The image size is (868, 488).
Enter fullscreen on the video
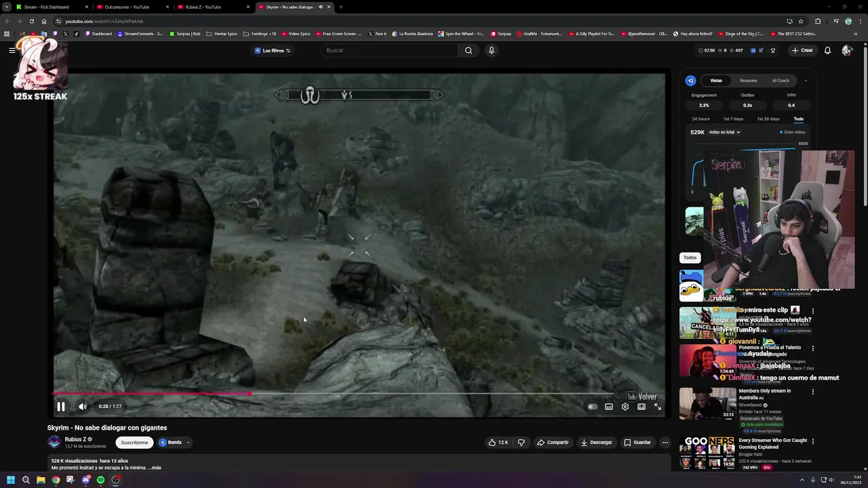(658, 407)
